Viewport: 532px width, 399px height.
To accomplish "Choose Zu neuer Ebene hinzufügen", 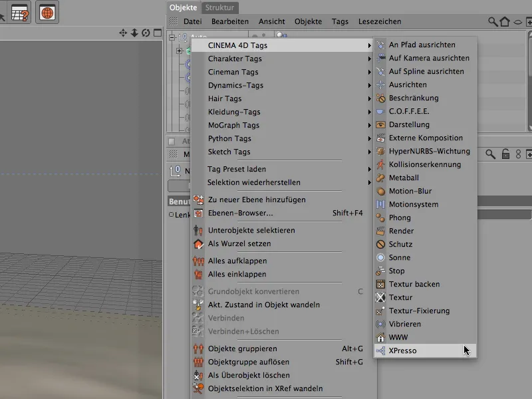I will [x=282, y=199].
